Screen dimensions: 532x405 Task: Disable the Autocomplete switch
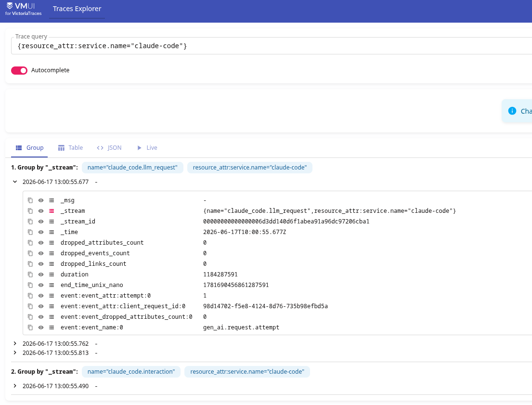point(19,70)
